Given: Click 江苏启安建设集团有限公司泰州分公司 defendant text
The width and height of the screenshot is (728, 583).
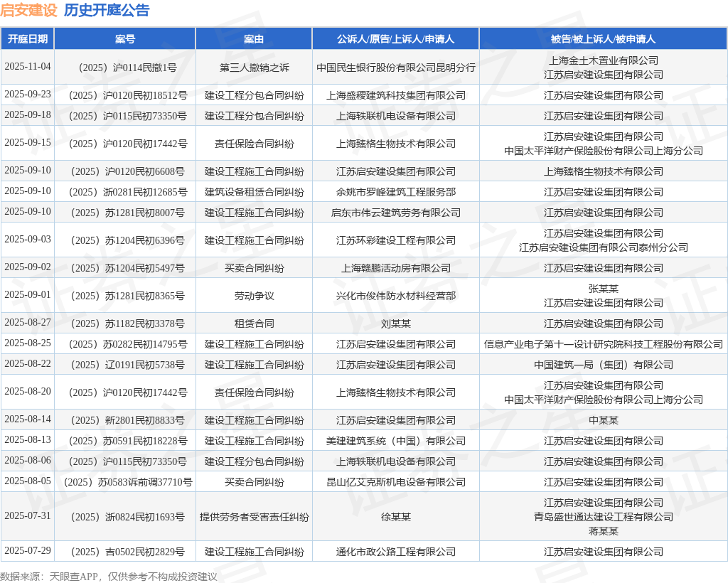Looking at the screenshot, I should pyautogui.click(x=603, y=248).
